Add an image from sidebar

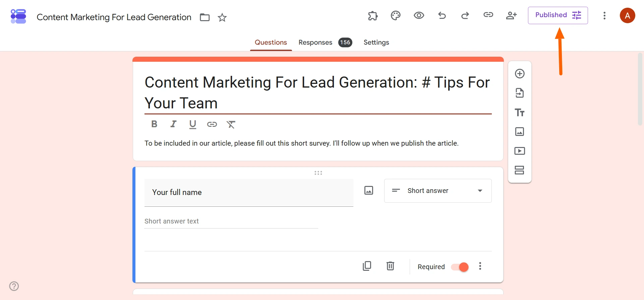[520, 132]
